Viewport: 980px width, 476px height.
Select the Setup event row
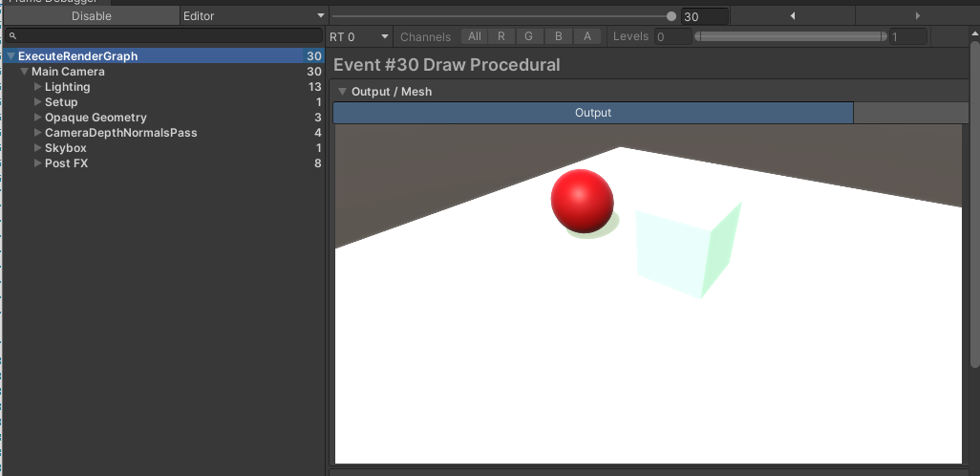coord(163,102)
